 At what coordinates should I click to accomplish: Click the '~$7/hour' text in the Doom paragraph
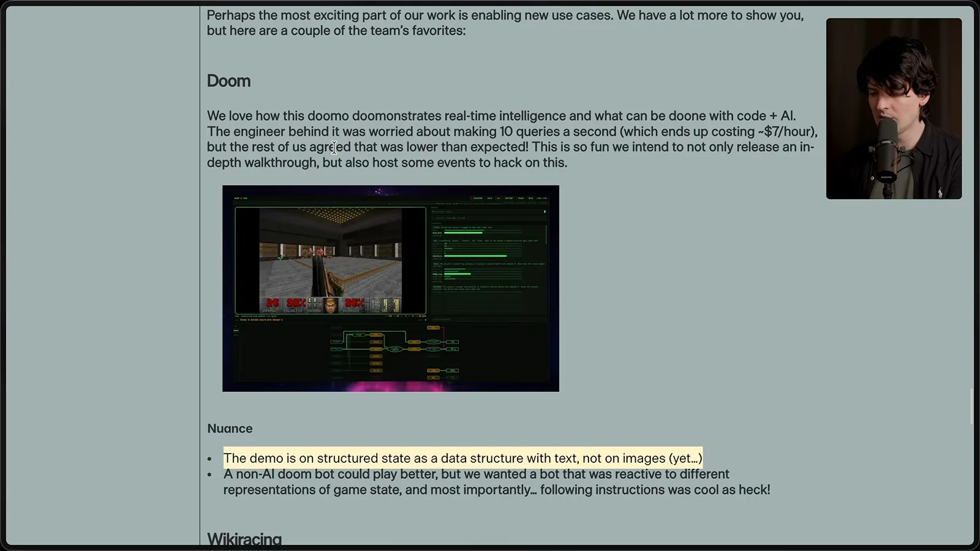point(787,132)
